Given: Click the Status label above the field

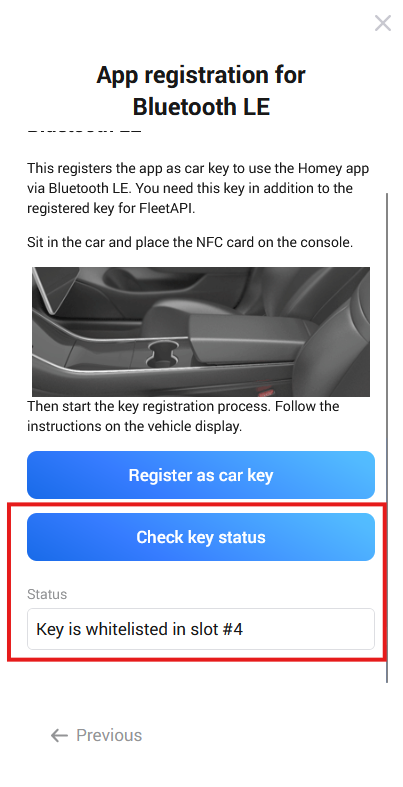Looking at the screenshot, I should [x=47, y=594].
